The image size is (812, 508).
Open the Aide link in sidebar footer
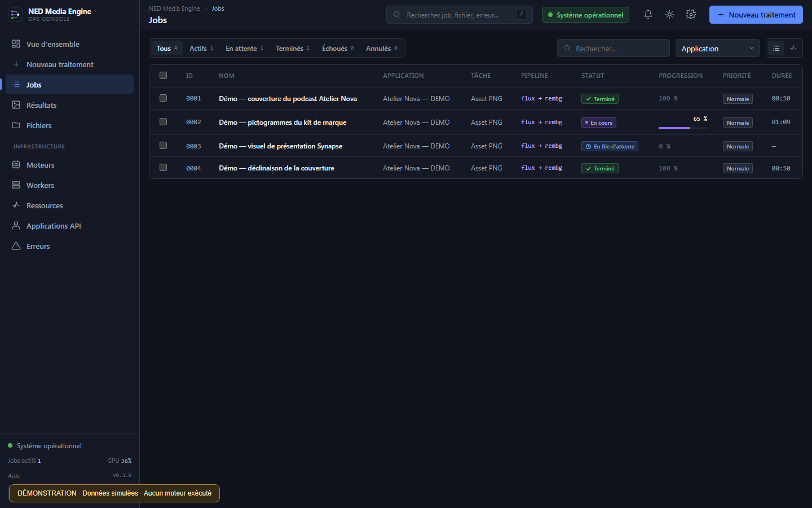pyautogui.click(x=14, y=476)
